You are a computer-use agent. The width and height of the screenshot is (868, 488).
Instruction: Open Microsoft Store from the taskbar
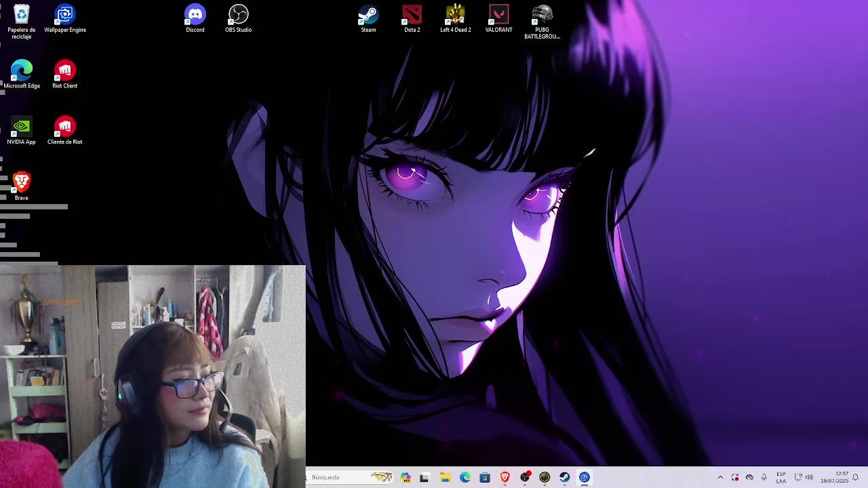(485, 477)
